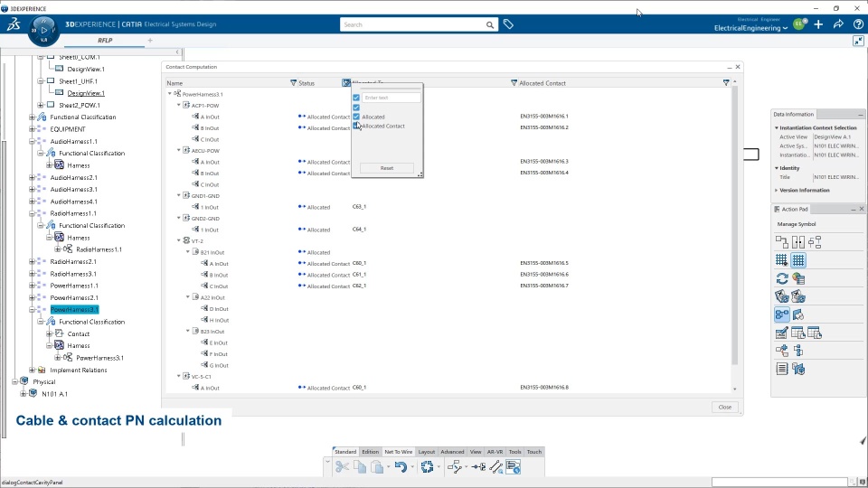Open the ElectricalEngineering role dropdown
Viewport: 868px width, 488px height.
coord(750,28)
